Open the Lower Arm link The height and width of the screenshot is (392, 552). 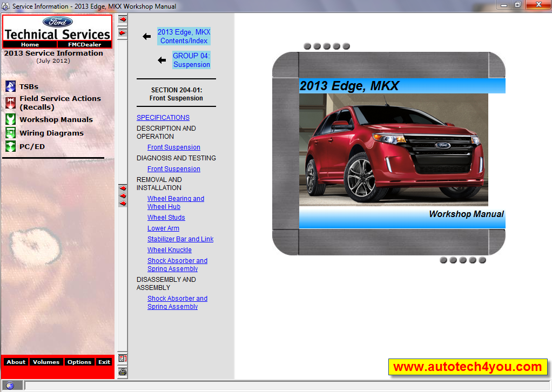click(x=163, y=228)
